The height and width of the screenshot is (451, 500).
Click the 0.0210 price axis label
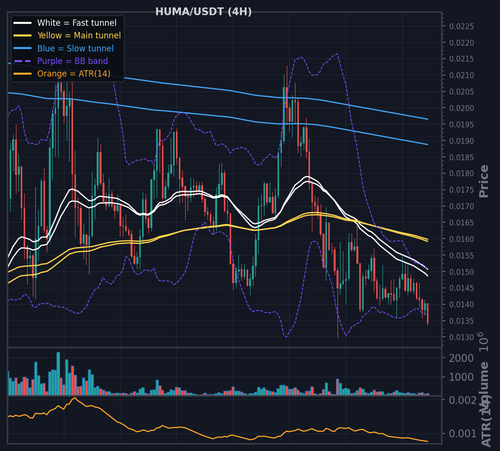[462, 75]
